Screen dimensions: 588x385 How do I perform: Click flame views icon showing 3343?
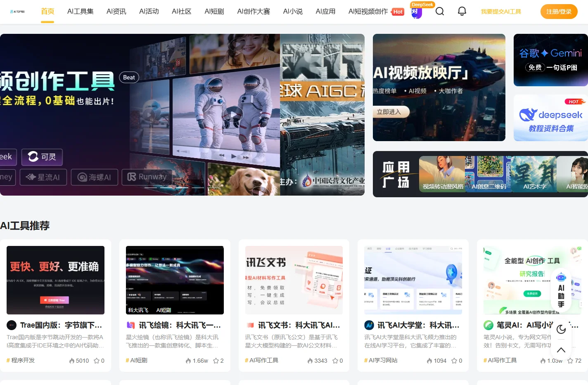coord(310,361)
